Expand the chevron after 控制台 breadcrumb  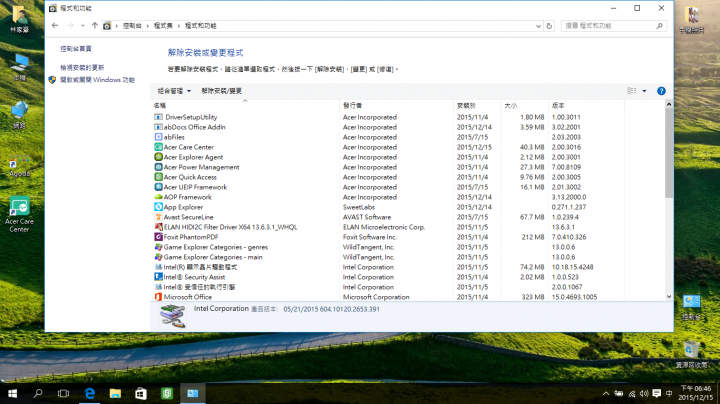[148, 26]
